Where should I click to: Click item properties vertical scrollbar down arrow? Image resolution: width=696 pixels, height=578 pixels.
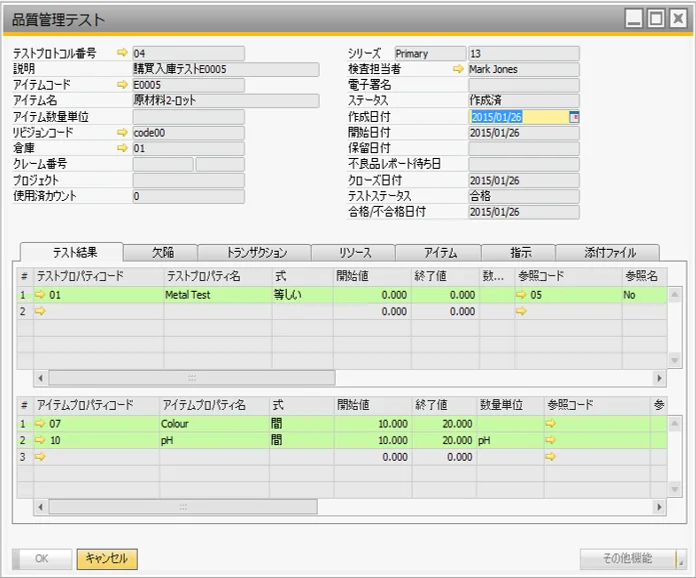click(674, 490)
